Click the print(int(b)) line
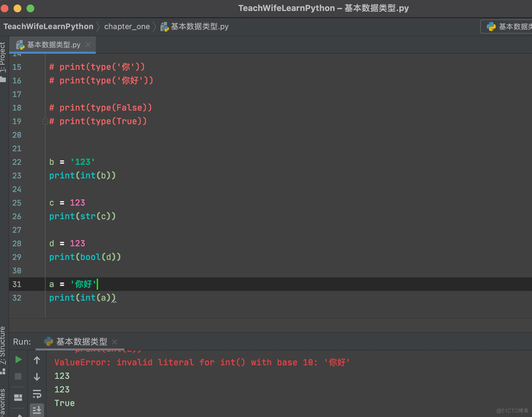Image resolution: width=532 pixels, height=417 pixels. point(82,176)
